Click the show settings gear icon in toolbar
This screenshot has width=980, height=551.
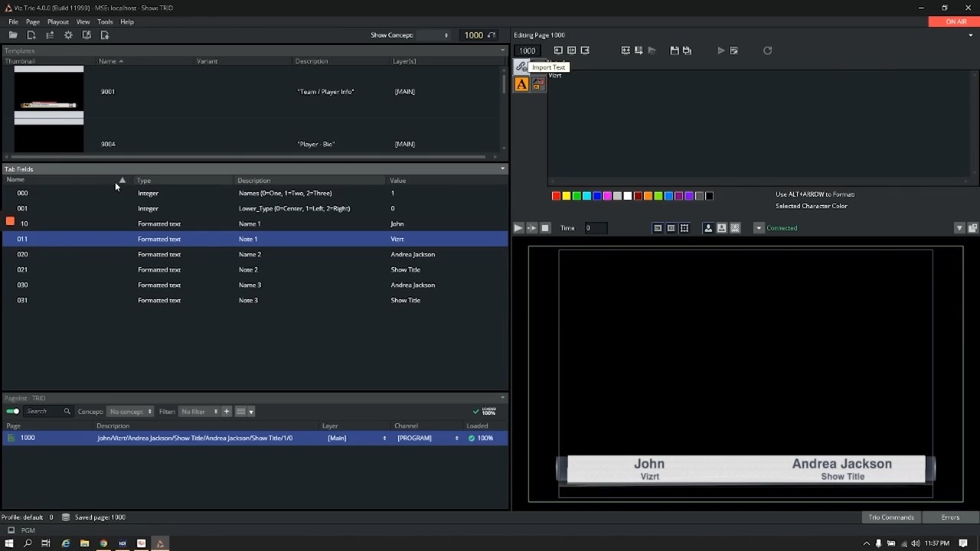[x=68, y=35]
